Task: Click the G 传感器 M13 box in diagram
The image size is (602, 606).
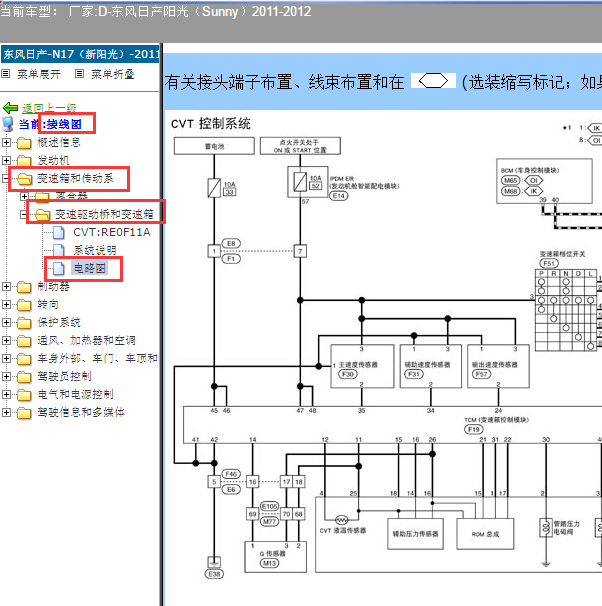Action: tap(275, 557)
